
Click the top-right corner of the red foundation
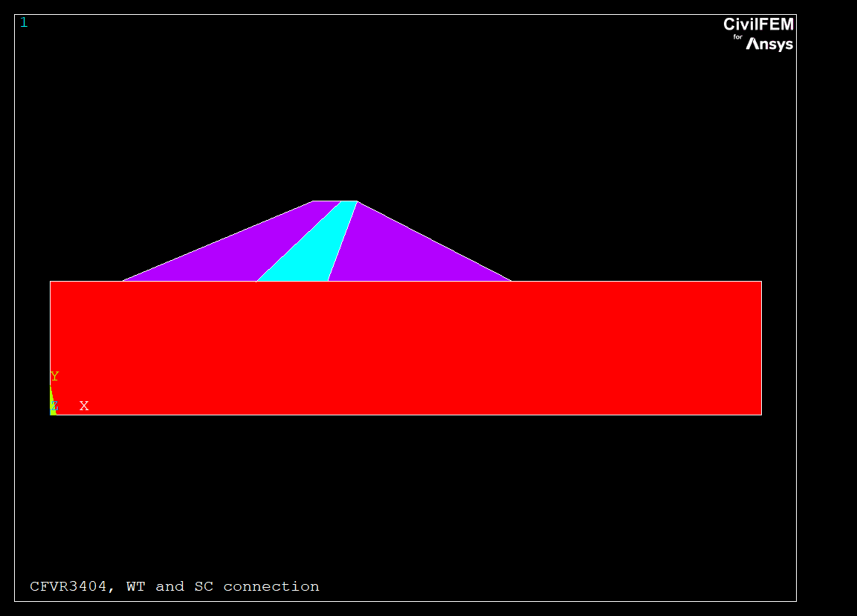click(761, 282)
